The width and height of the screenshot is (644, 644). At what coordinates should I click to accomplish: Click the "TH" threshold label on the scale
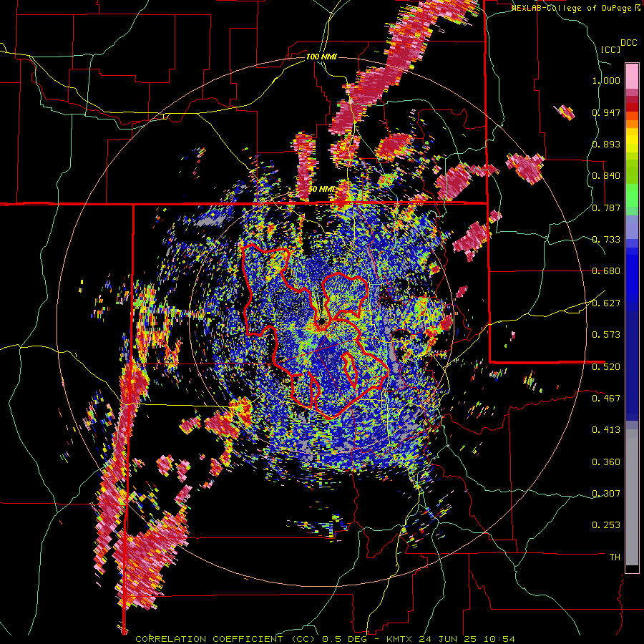coord(615,557)
